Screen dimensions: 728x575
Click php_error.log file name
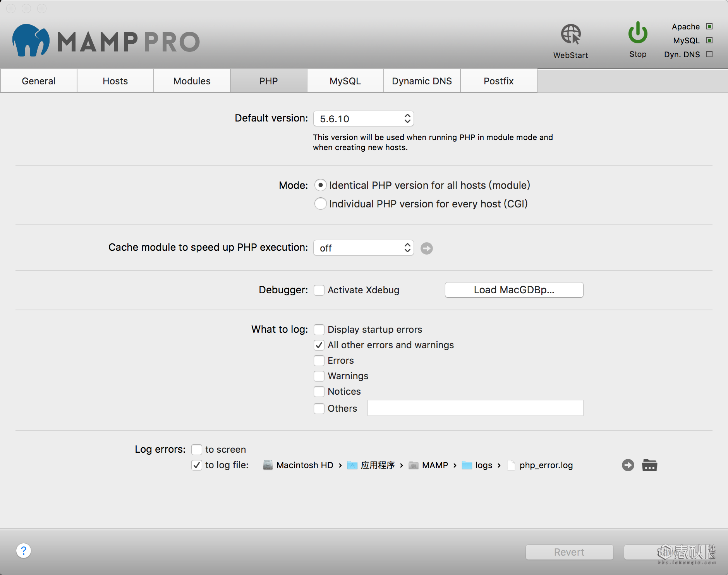(x=546, y=465)
